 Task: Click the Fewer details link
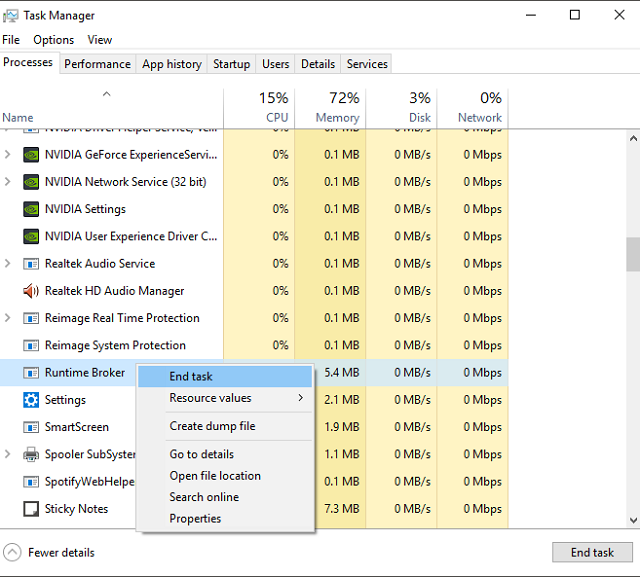tap(61, 553)
